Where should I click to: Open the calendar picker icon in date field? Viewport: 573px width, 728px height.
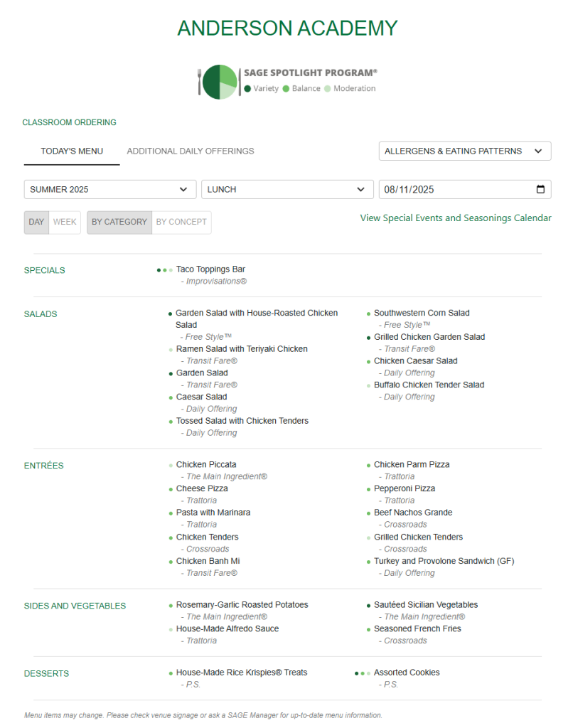tap(540, 189)
